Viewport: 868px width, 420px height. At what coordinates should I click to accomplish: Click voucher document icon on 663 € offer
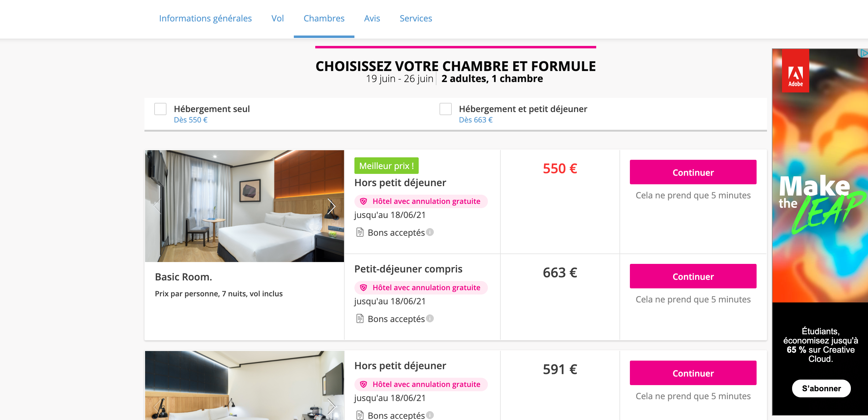point(360,319)
